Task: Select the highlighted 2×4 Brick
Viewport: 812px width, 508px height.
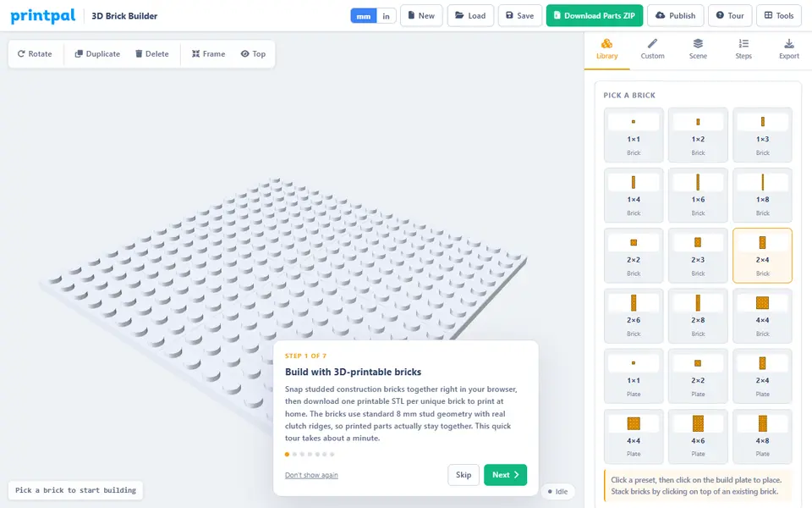Action: [x=762, y=256]
